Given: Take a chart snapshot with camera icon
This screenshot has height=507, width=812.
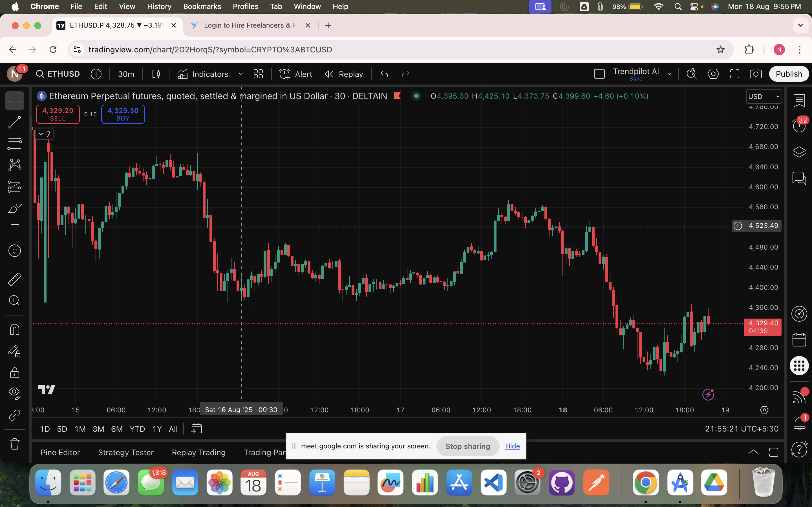Looking at the screenshot, I should point(756,74).
